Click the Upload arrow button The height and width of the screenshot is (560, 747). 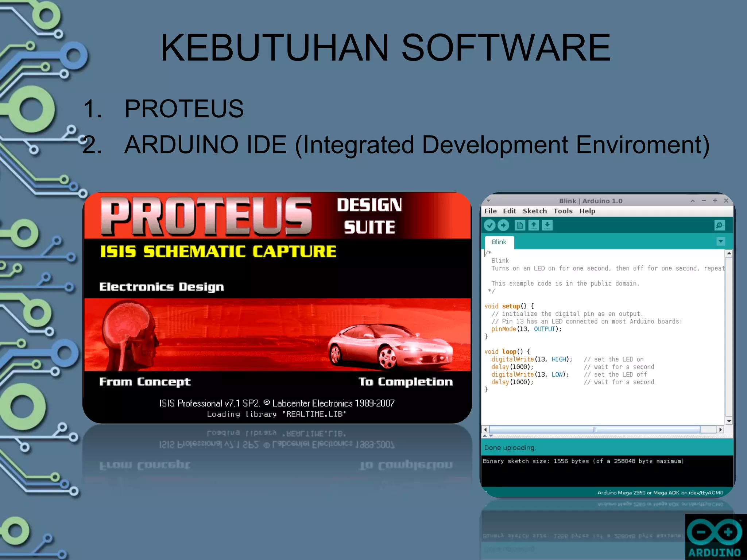coord(503,225)
